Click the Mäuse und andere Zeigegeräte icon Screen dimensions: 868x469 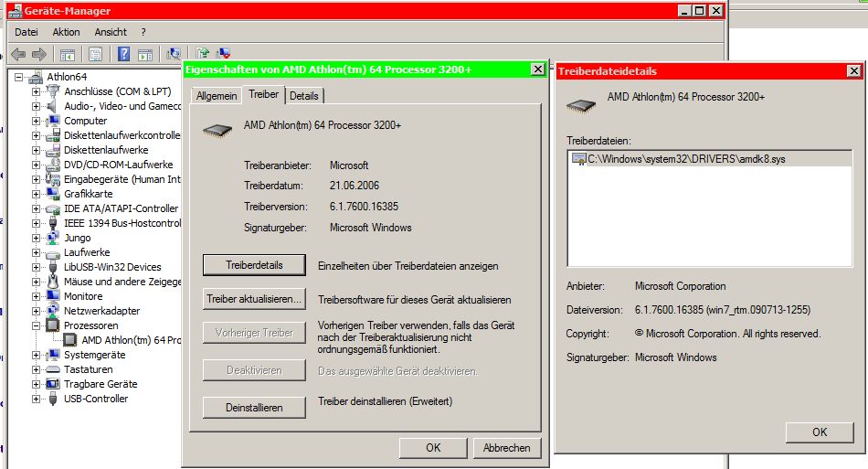(x=53, y=282)
